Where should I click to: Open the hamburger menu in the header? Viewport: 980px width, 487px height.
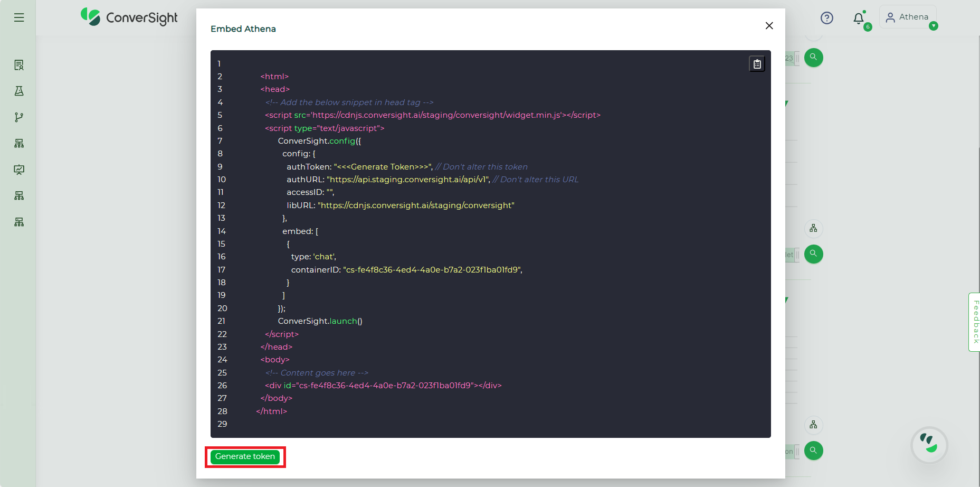click(19, 17)
